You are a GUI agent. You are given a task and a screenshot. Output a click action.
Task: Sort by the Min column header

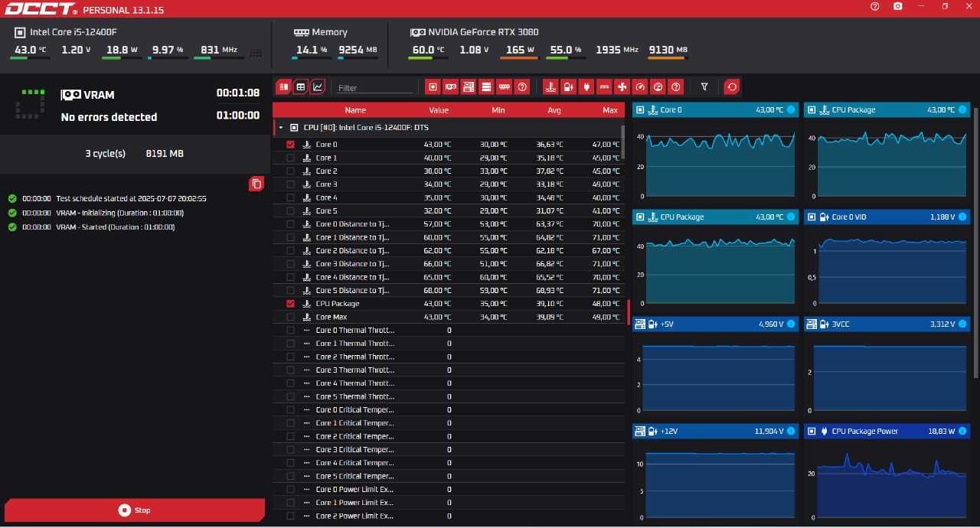point(498,110)
